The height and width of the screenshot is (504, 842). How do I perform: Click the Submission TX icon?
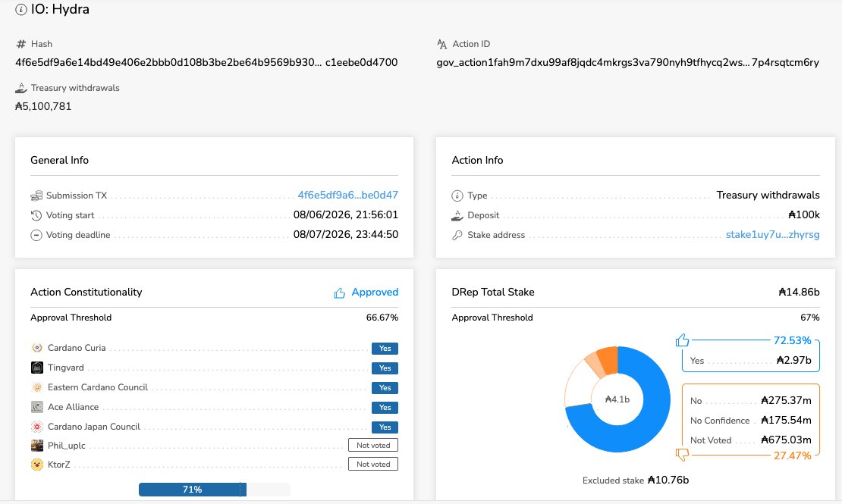click(x=36, y=196)
